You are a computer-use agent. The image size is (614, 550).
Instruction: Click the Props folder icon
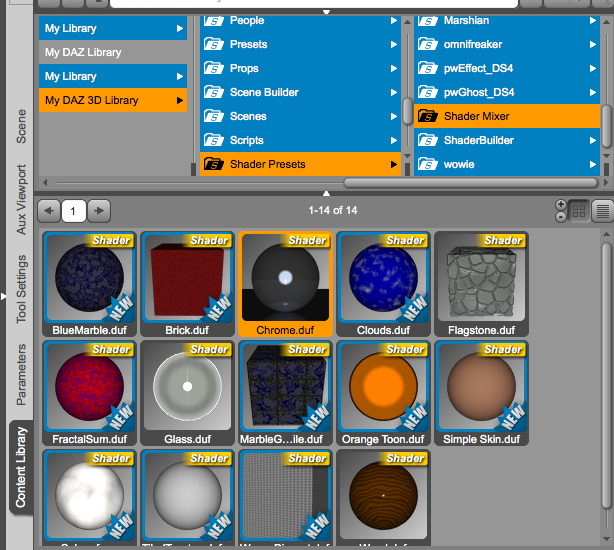(214, 68)
